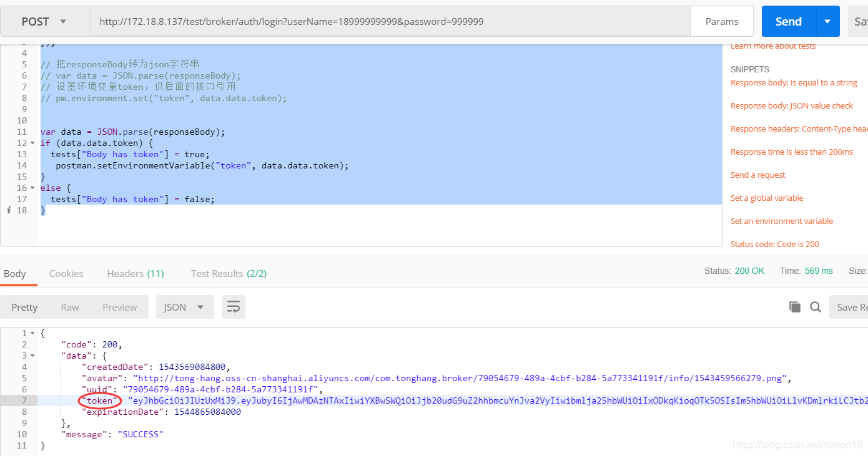Viewport: 868px width, 456px height.
Task: Click the "code" key in response line 2
Action: [x=76, y=344]
